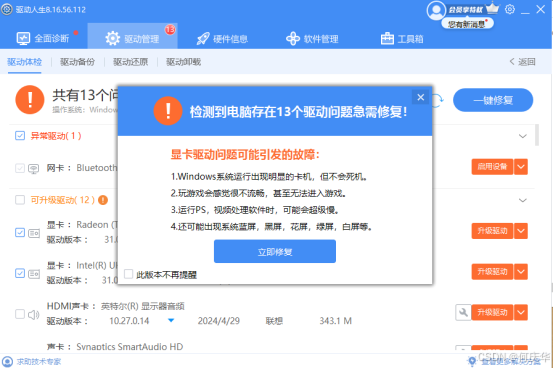
Task: Click the 一键修复 button
Action: pyautogui.click(x=493, y=100)
